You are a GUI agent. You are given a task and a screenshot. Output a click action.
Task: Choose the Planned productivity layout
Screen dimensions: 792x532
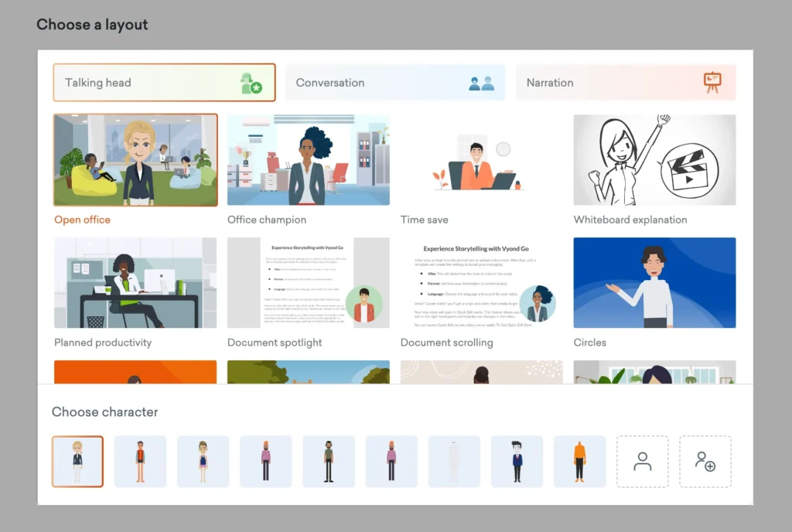(135, 282)
